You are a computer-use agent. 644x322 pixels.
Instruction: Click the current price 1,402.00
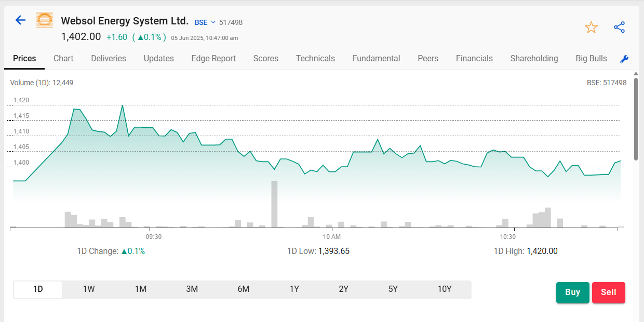pos(81,37)
